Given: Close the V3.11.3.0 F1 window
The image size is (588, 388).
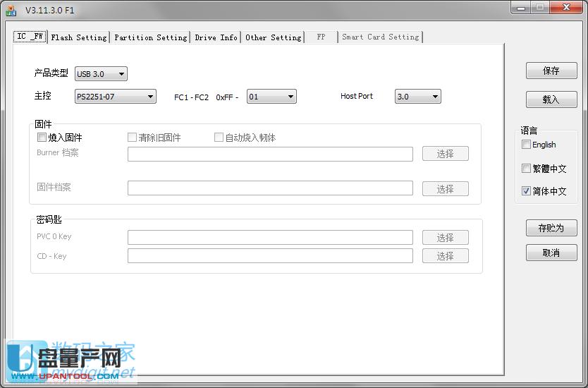Looking at the screenshot, I should [566, 8].
